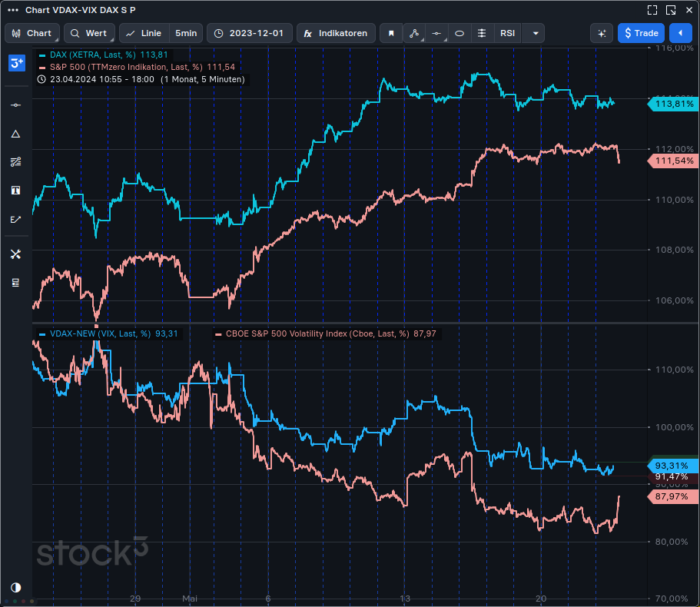Open the Wert menu

[x=89, y=33]
